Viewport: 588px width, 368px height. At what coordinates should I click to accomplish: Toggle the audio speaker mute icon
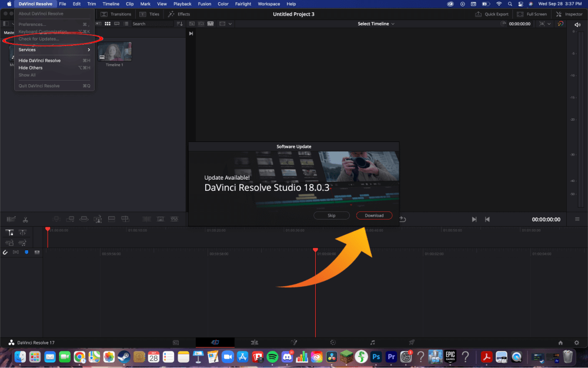[x=577, y=25]
